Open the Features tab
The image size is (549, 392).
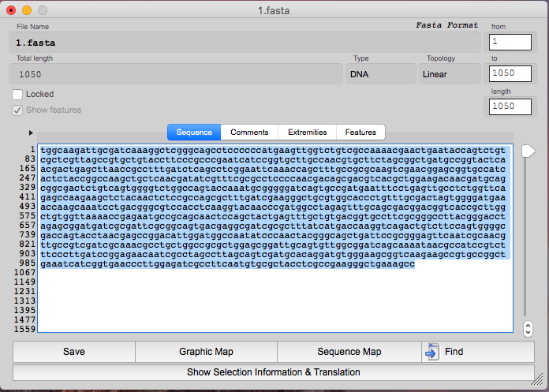(x=360, y=133)
